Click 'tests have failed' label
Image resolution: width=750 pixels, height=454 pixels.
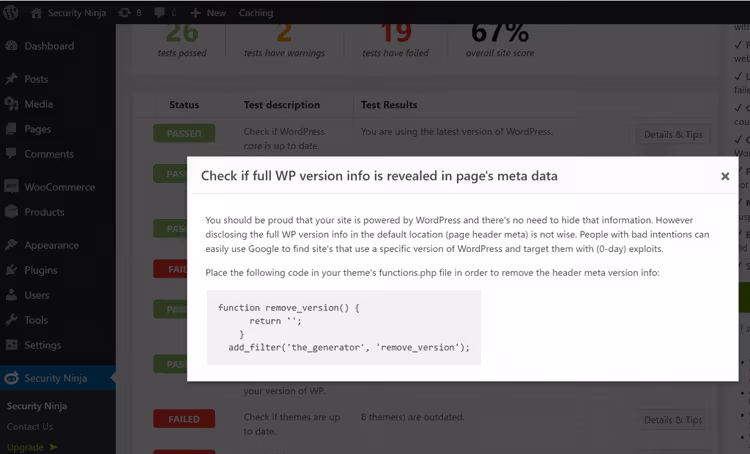point(395,53)
